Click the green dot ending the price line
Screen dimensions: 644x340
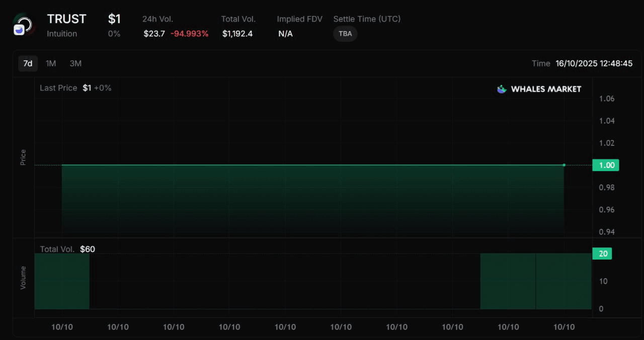(564, 165)
